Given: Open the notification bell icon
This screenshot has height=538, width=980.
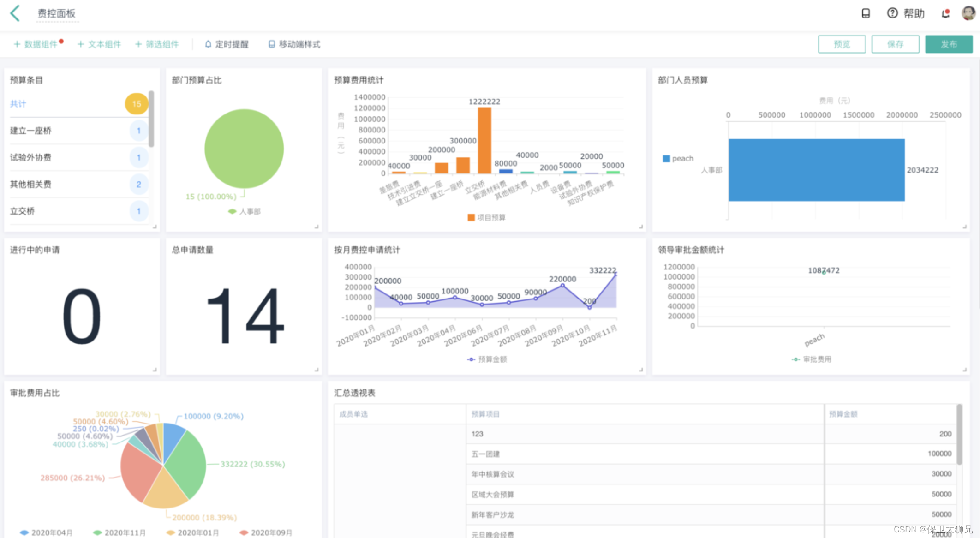Looking at the screenshot, I should tap(945, 13).
